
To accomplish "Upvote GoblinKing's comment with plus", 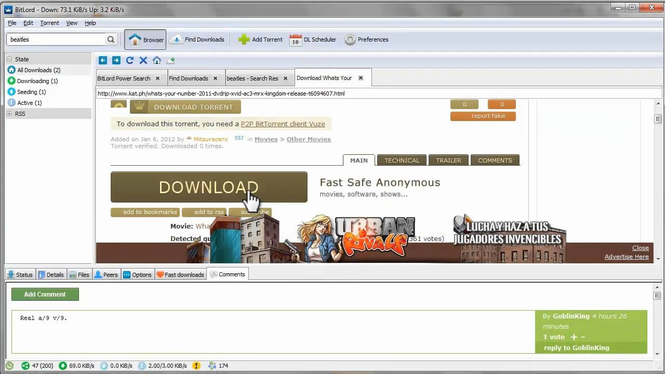I will (574, 337).
